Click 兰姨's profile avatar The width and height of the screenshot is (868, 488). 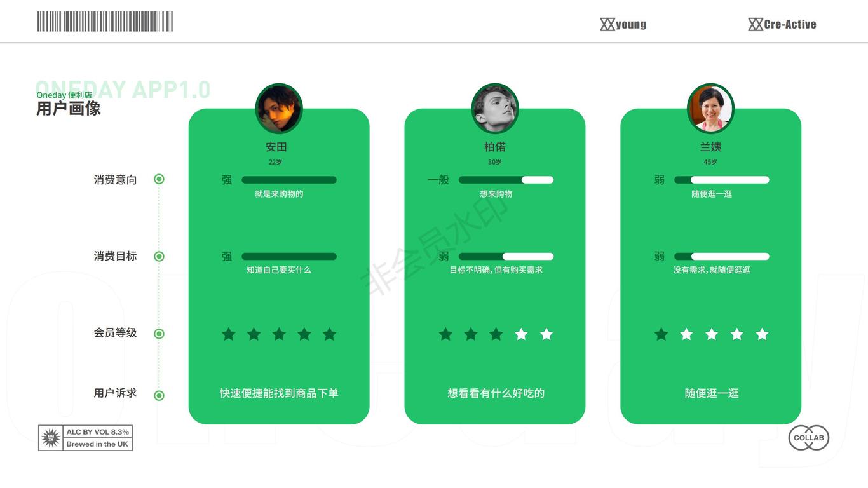(710, 108)
